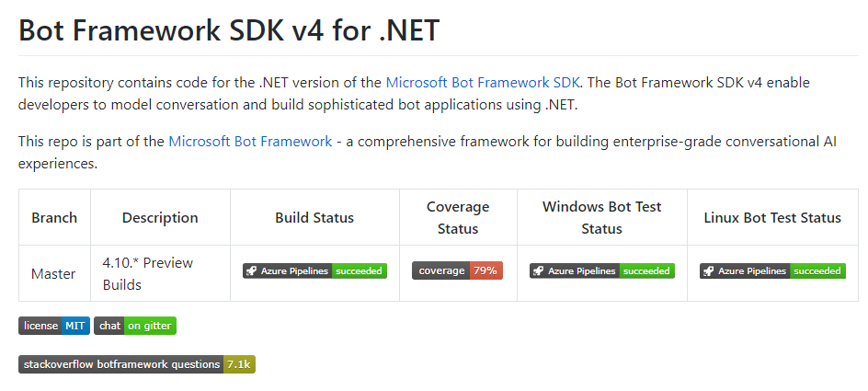Screen dimensions: 868x391
Task: Click the Linux Bot Test rocket icon
Action: pyautogui.click(x=708, y=271)
